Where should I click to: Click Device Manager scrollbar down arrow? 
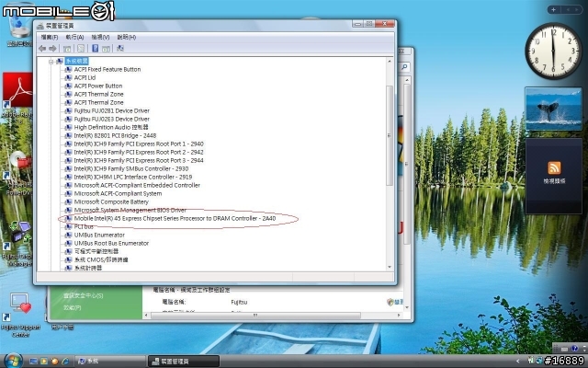coord(390,267)
